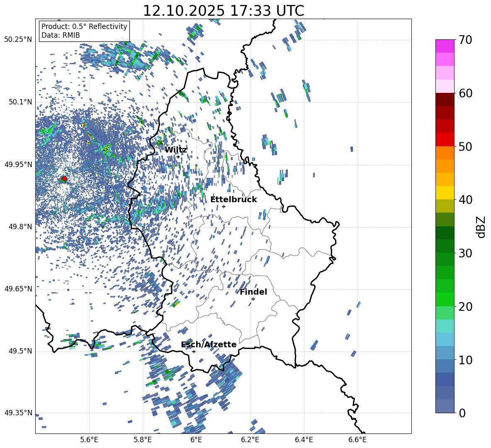Click the 0 tick on the colorbar
This screenshot has width=491, height=448.
coord(462,413)
